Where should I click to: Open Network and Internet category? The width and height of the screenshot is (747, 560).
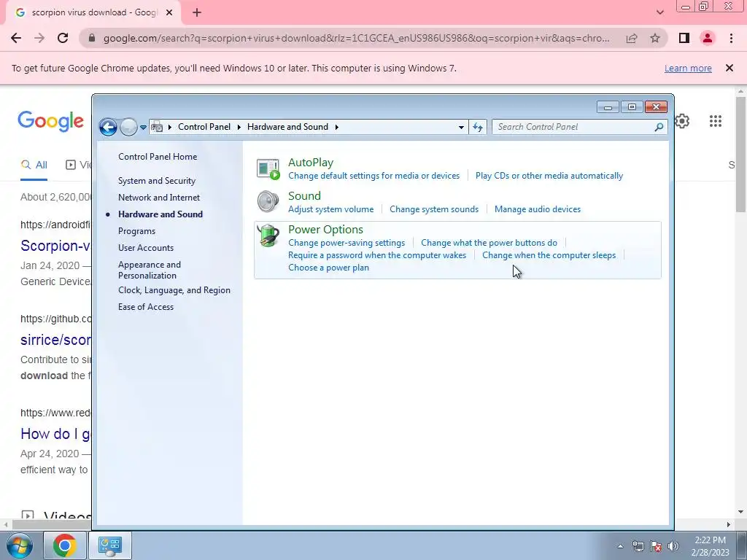159,198
